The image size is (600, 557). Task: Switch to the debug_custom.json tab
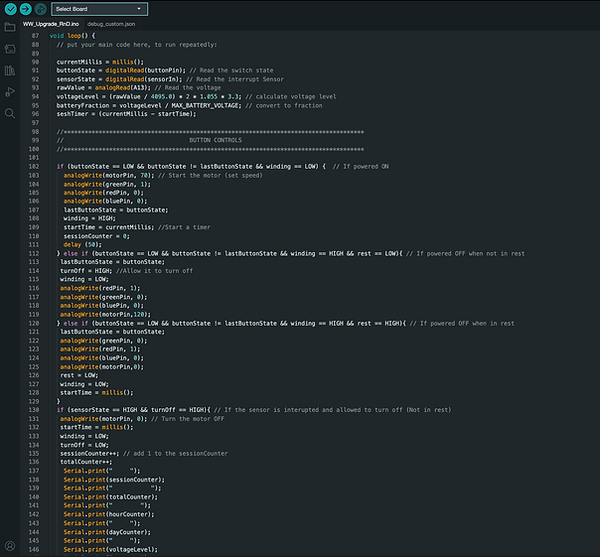tap(109, 22)
